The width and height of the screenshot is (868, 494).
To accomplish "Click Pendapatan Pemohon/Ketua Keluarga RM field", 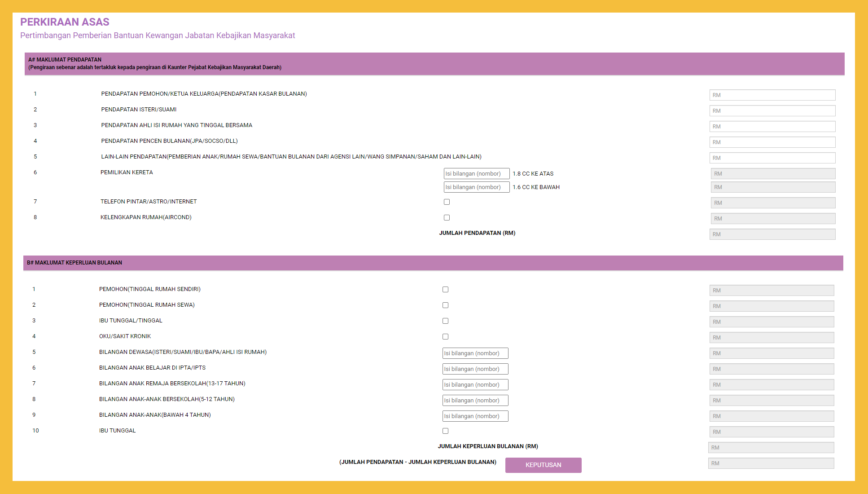I will click(772, 95).
